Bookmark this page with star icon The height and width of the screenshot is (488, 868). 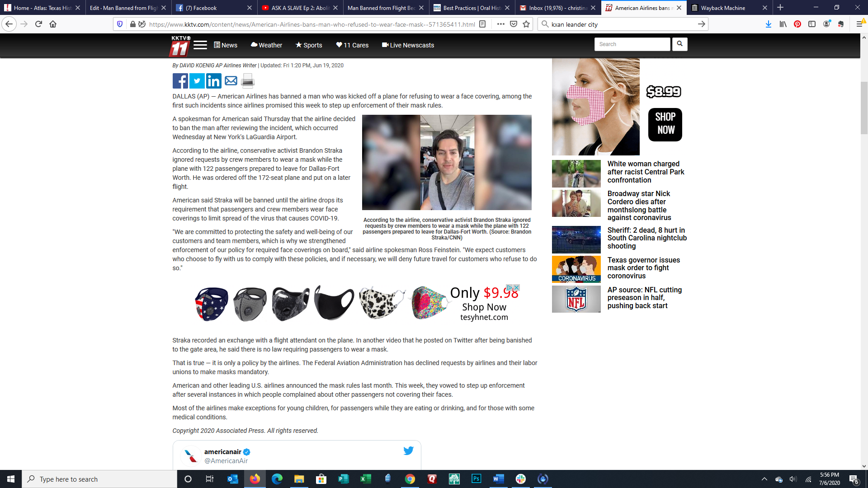pyautogui.click(x=526, y=24)
